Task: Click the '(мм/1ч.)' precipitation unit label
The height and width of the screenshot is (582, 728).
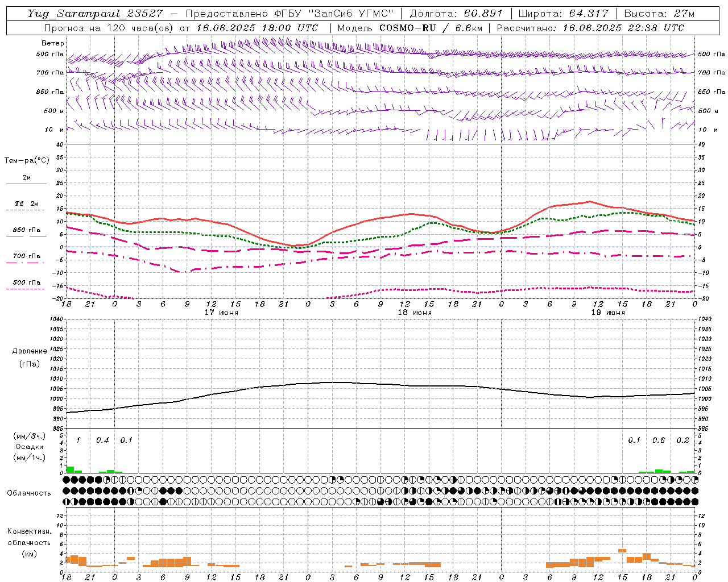Action: click(30, 458)
